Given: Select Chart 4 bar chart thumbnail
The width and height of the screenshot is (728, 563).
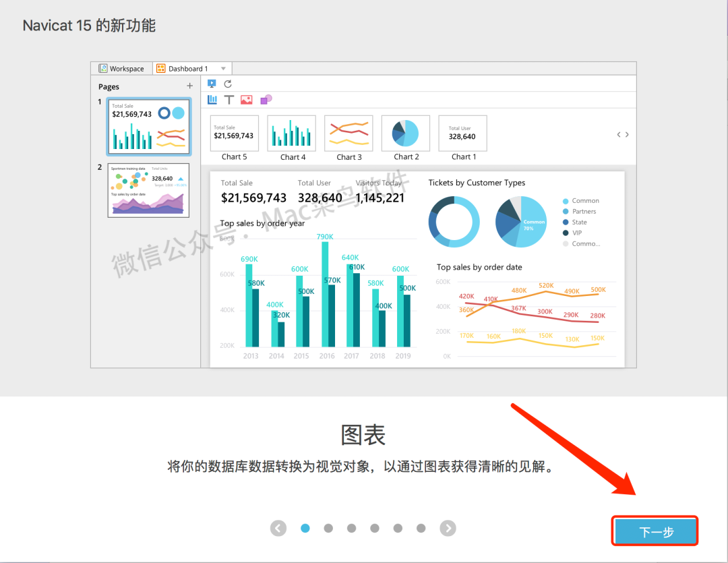Looking at the screenshot, I should click(x=292, y=134).
